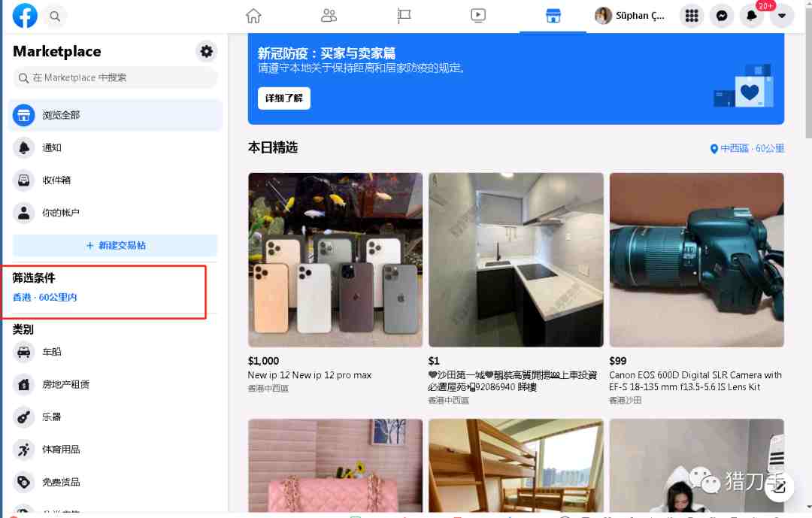This screenshot has width=812, height=518.
Task: Open the pink quilted handbag listing
Action: (335, 465)
